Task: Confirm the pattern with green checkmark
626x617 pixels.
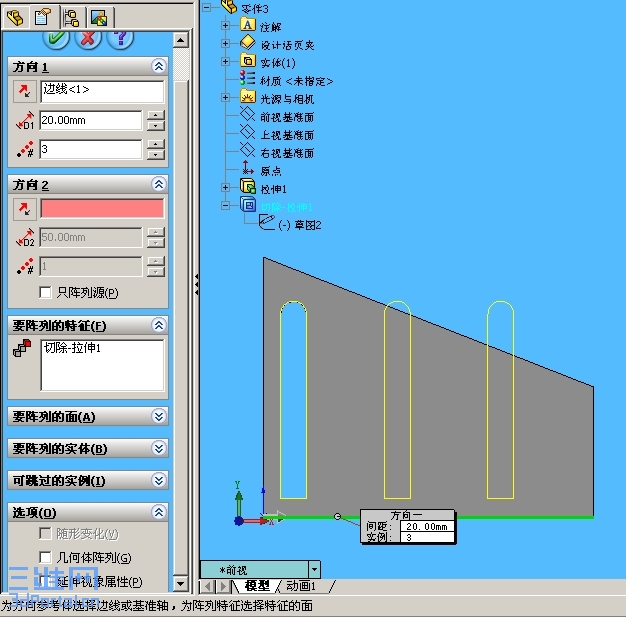Action: pyautogui.click(x=56, y=38)
